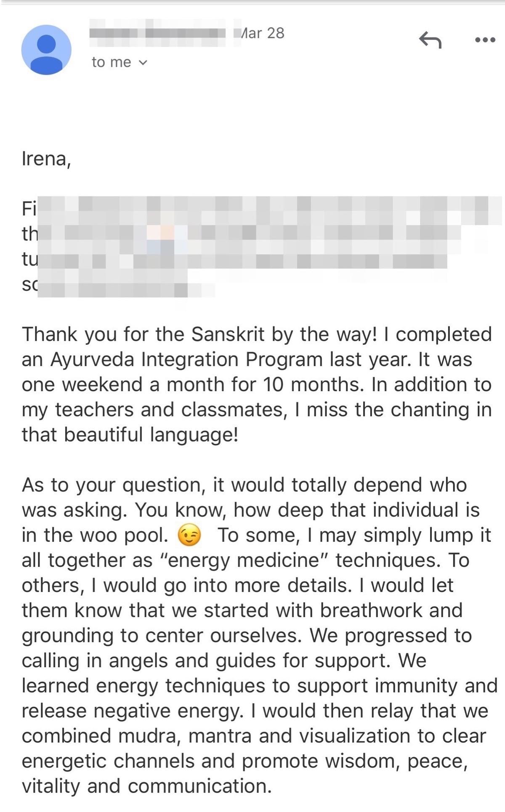Tap the word "breathwork" in the body
This screenshot has width=505, height=812.
pos(371,610)
